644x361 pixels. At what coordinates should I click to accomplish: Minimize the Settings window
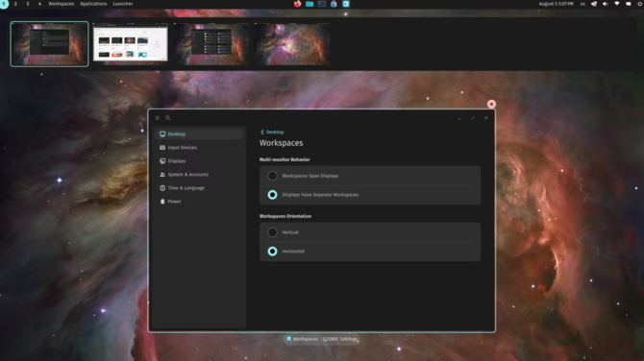[459, 118]
